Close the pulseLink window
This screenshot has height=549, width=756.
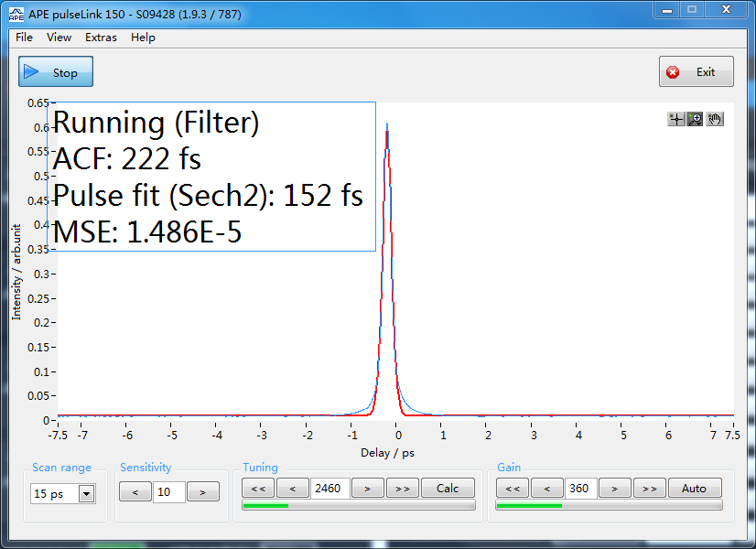(x=726, y=10)
